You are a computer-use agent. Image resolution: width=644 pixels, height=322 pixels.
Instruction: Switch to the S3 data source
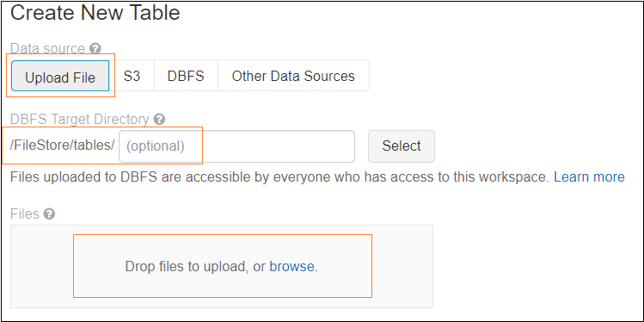pyautogui.click(x=132, y=76)
